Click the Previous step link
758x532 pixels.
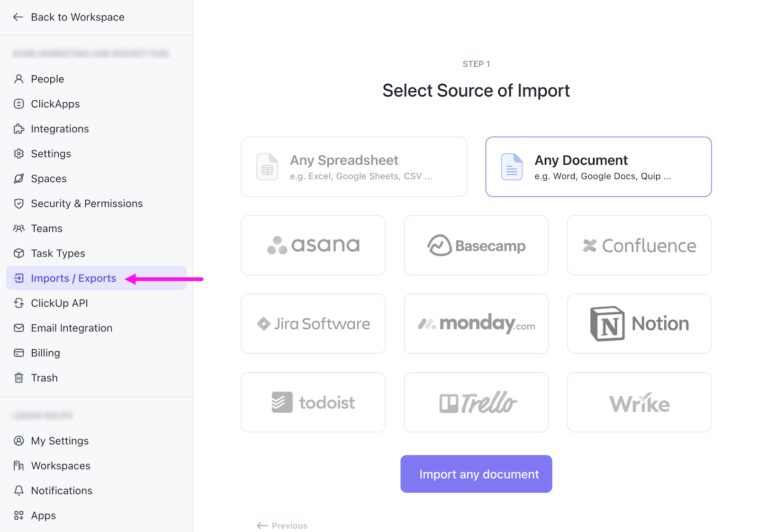[x=282, y=525]
